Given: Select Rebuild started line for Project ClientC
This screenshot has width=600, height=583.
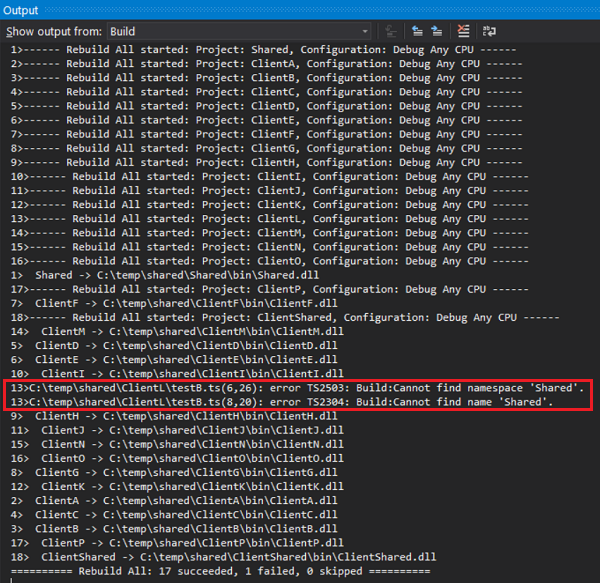Looking at the screenshot, I should pos(266,92).
